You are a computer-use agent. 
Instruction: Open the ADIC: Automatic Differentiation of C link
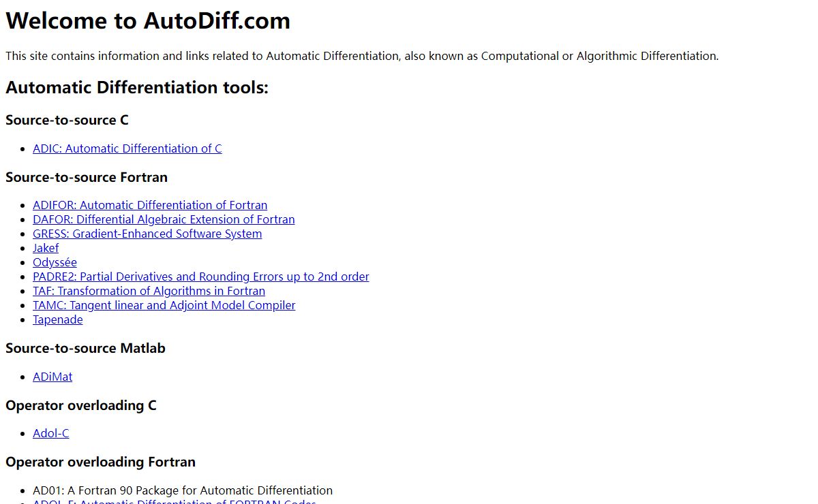tap(127, 148)
